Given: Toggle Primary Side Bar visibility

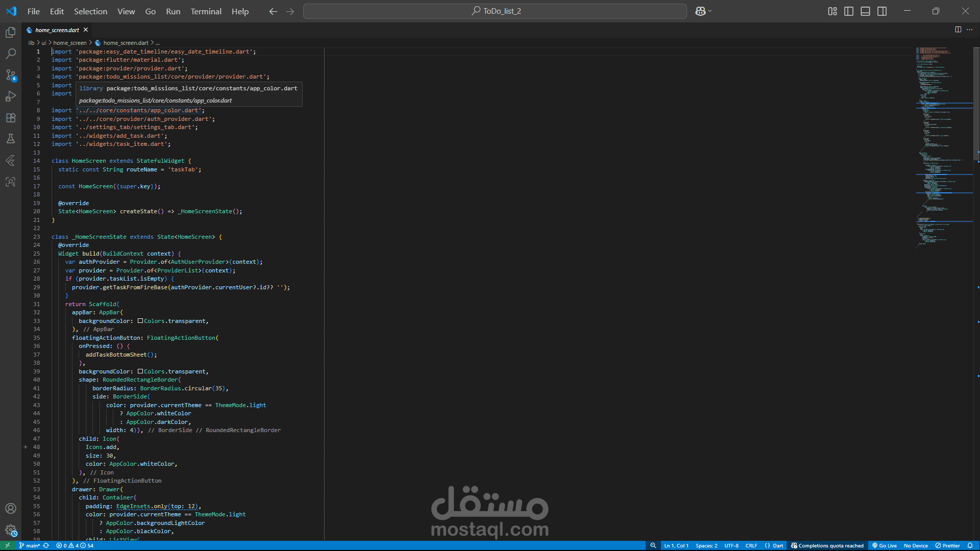Looking at the screenshot, I should pyautogui.click(x=849, y=11).
